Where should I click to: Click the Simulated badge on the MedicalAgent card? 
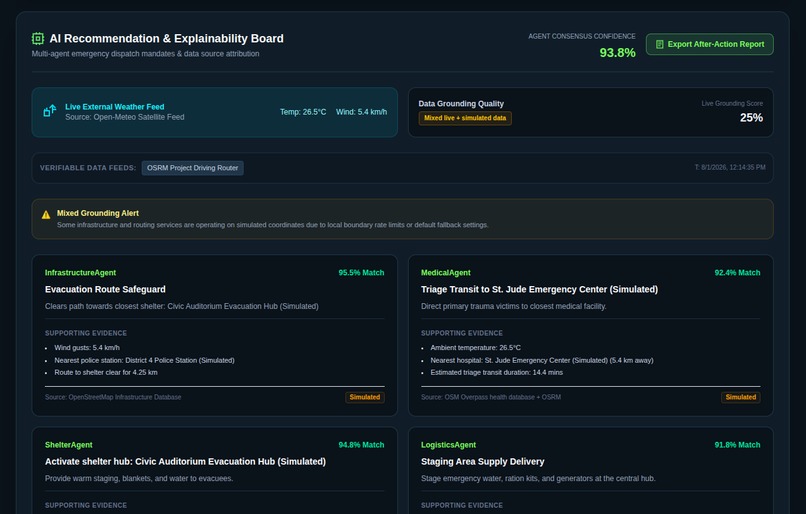pos(740,397)
